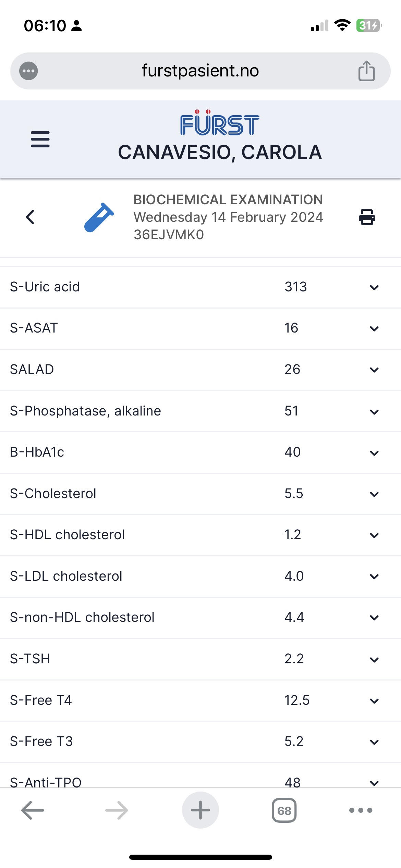Screen dimensions: 401x868
Task: Select the S-Free T4 row
Action: pyautogui.click(x=41, y=700)
